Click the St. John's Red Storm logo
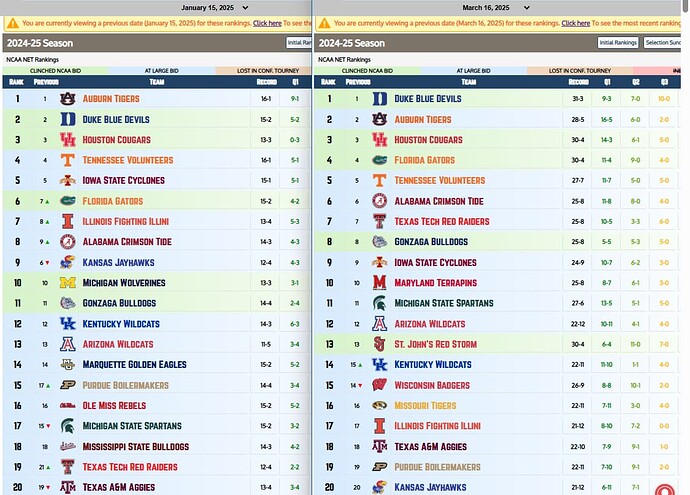 [x=380, y=345]
